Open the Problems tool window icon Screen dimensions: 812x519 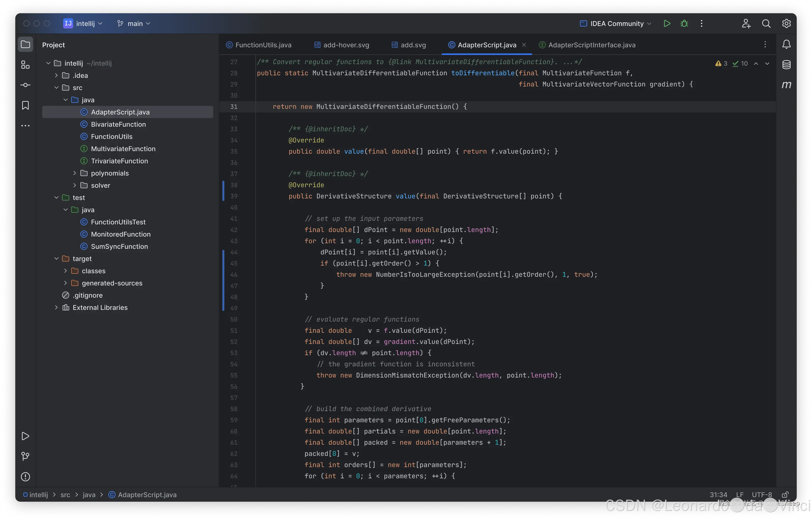pyautogui.click(x=25, y=477)
